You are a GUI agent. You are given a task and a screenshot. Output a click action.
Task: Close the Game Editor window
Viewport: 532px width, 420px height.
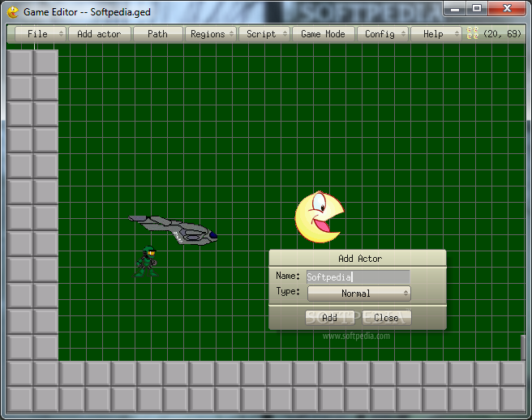click(507, 8)
